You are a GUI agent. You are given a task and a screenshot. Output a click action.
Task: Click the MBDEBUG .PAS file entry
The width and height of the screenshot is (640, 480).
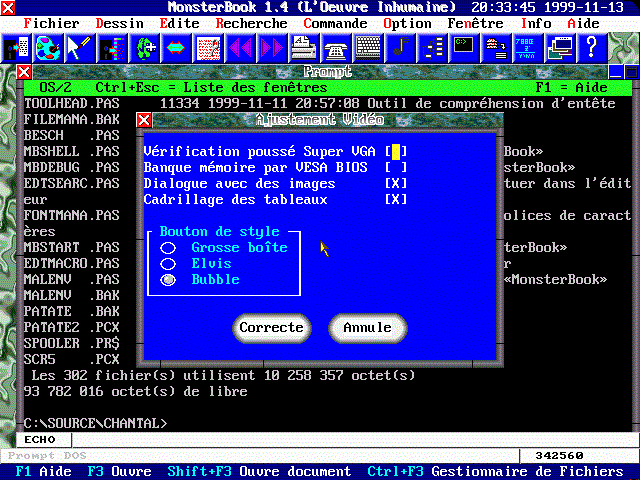(72, 168)
